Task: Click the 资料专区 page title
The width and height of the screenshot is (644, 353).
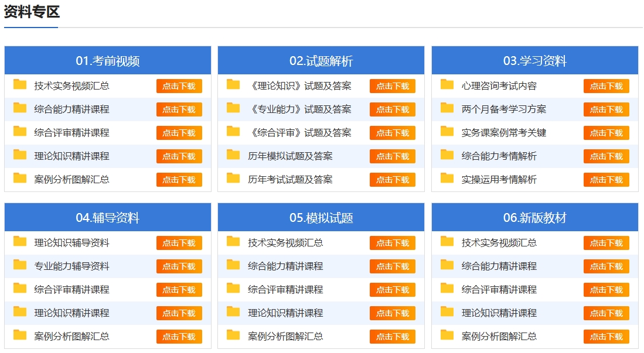Action: click(x=32, y=12)
